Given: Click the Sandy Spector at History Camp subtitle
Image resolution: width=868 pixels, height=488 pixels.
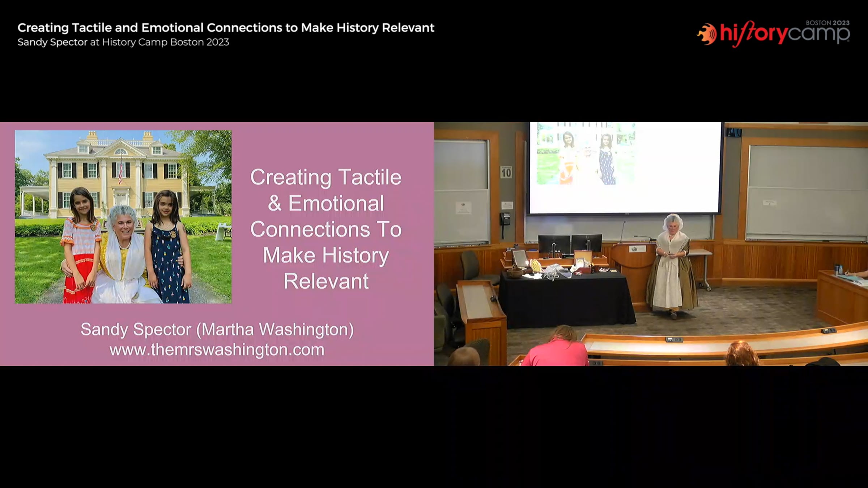Looking at the screenshot, I should 123,42.
